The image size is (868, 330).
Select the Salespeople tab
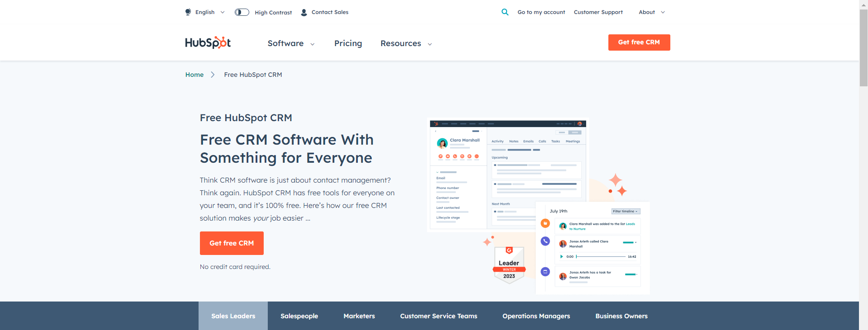click(x=299, y=316)
